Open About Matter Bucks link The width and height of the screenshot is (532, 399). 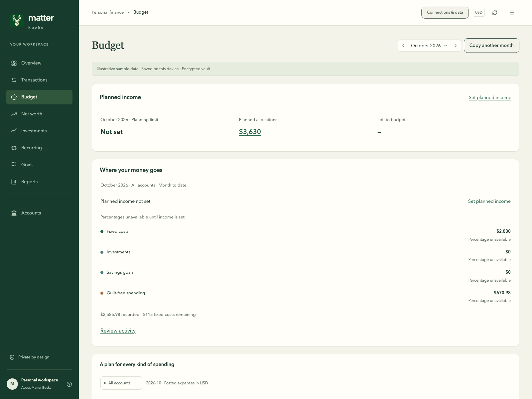tap(36, 388)
